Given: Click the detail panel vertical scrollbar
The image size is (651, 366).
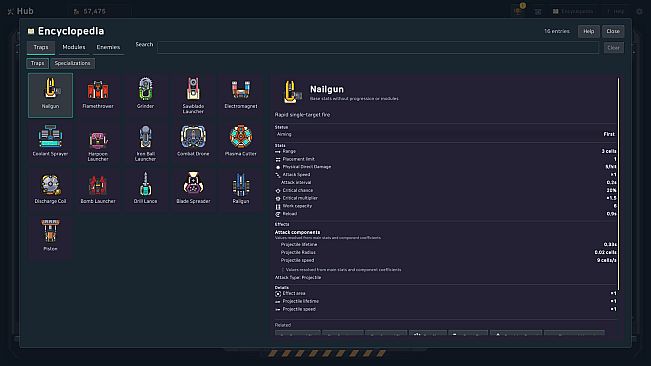Looking at the screenshot, I should pyautogui.click(x=618, y=184).
